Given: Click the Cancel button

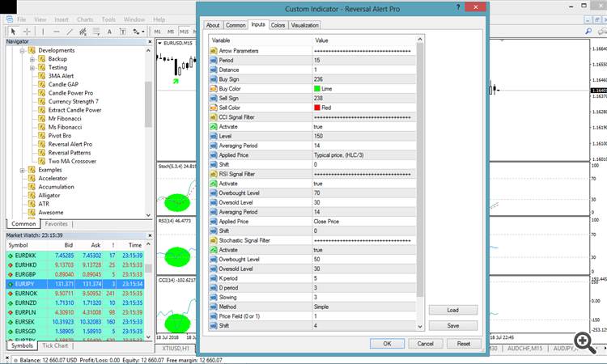Looking at the screenshot, I should tap(425, 344).
